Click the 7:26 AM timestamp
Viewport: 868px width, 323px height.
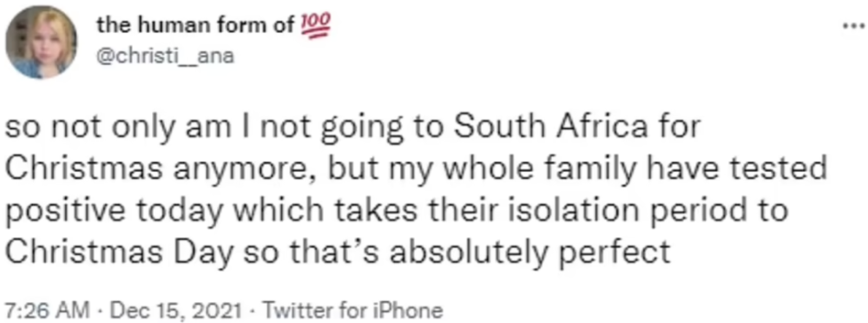47,310
